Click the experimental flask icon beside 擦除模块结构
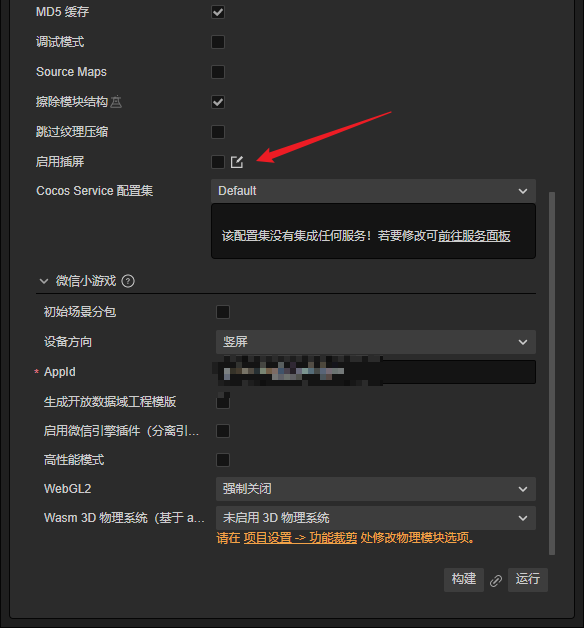 click(x=116, y=102)
